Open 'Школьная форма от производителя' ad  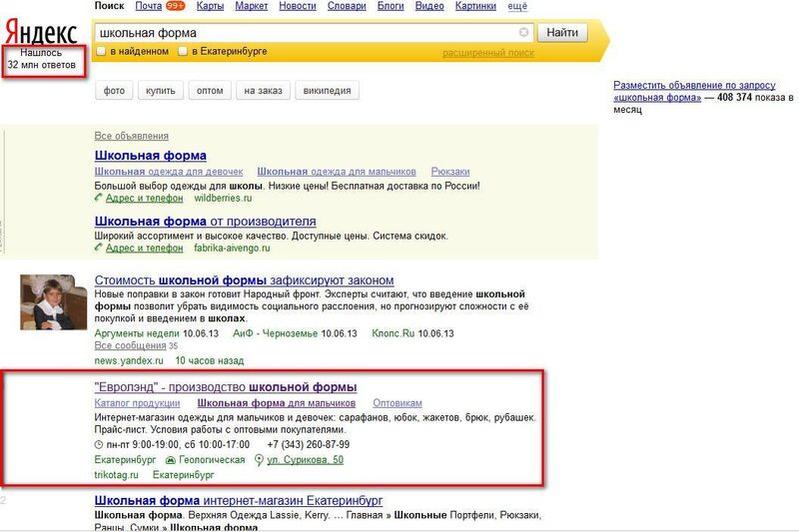pyautogui.click(x=206, y=222)
